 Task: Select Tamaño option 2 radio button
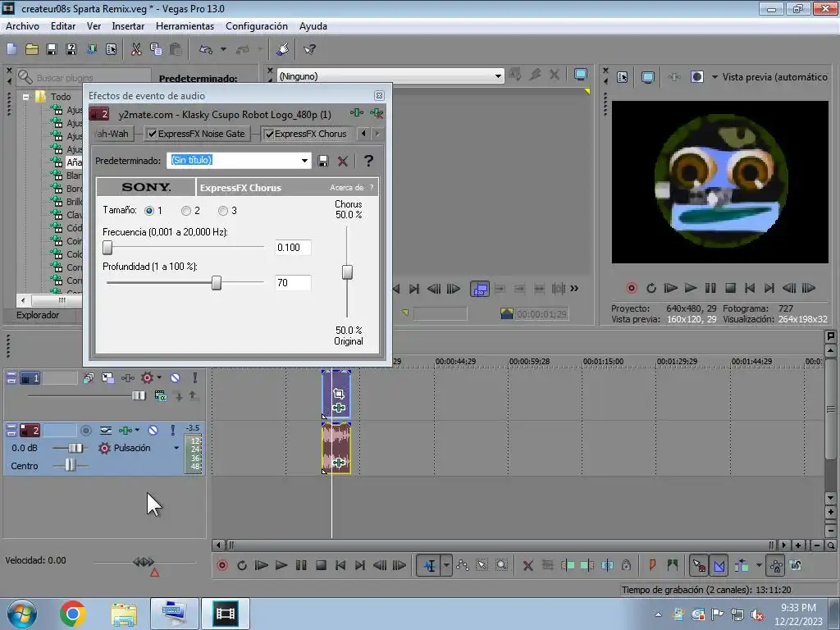(x=186, y=211)
